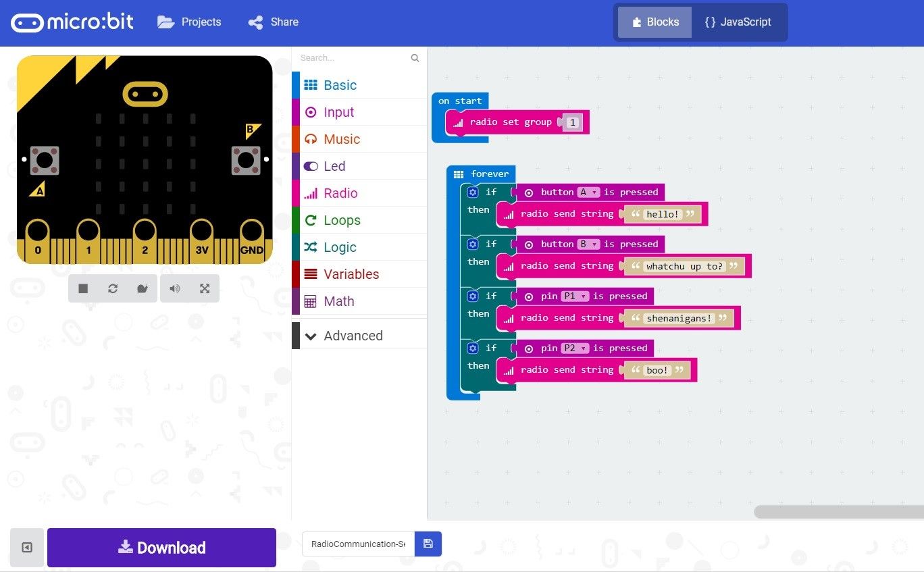Image resolution: width=924 pixels, height=572 pixels.
Task: Open the button A dropdown in the if block
Action: [587, 192]
